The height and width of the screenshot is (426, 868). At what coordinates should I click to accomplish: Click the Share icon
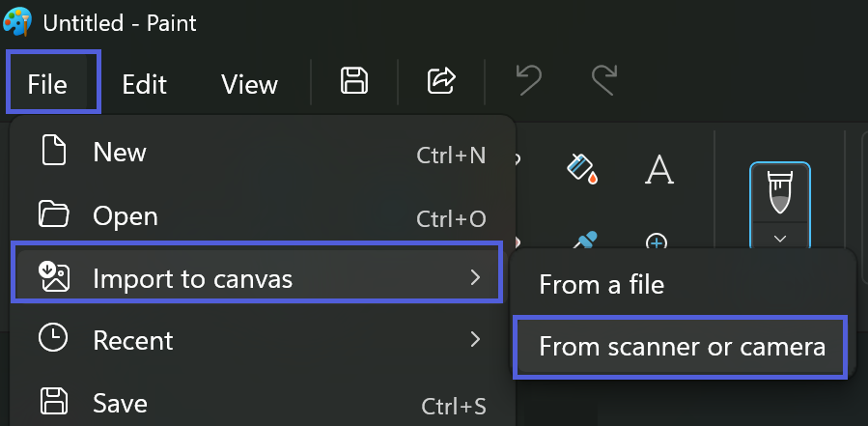pos(441,82)
